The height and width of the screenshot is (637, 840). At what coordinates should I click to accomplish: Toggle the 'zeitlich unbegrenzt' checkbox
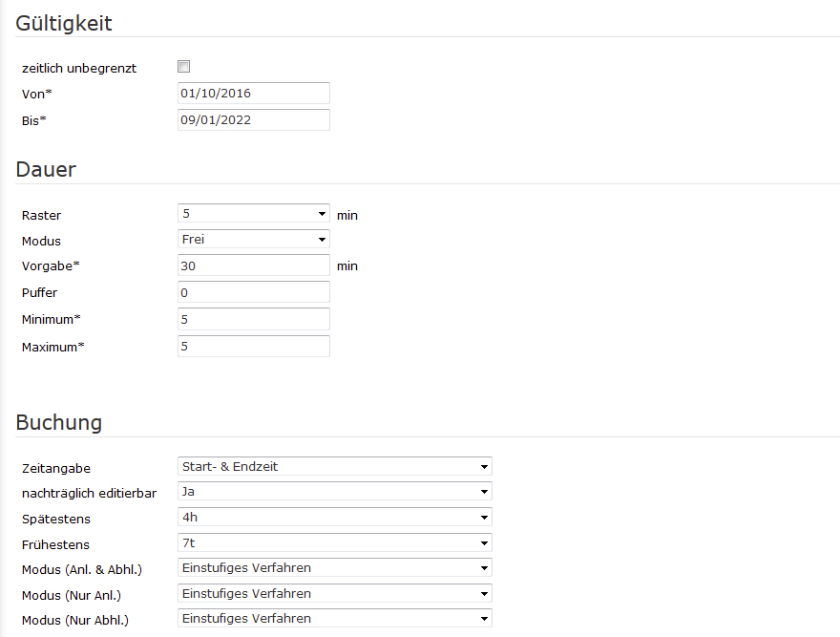coord(184,67)
